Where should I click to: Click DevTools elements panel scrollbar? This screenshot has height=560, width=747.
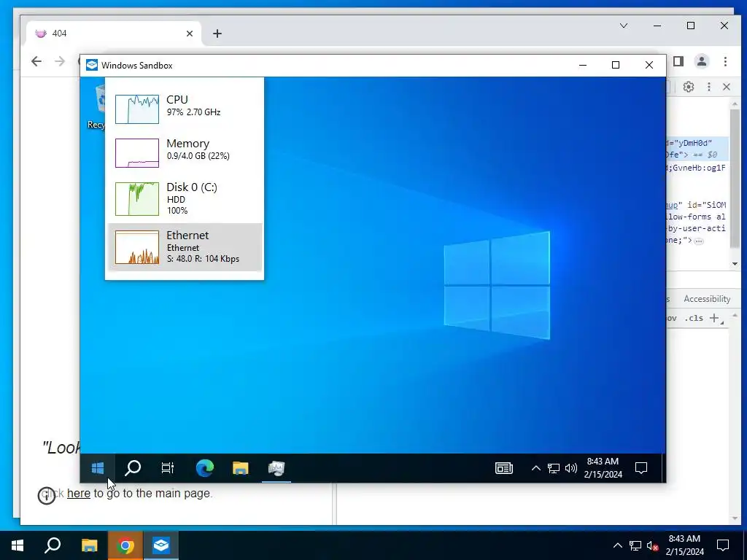pos(735,179)
